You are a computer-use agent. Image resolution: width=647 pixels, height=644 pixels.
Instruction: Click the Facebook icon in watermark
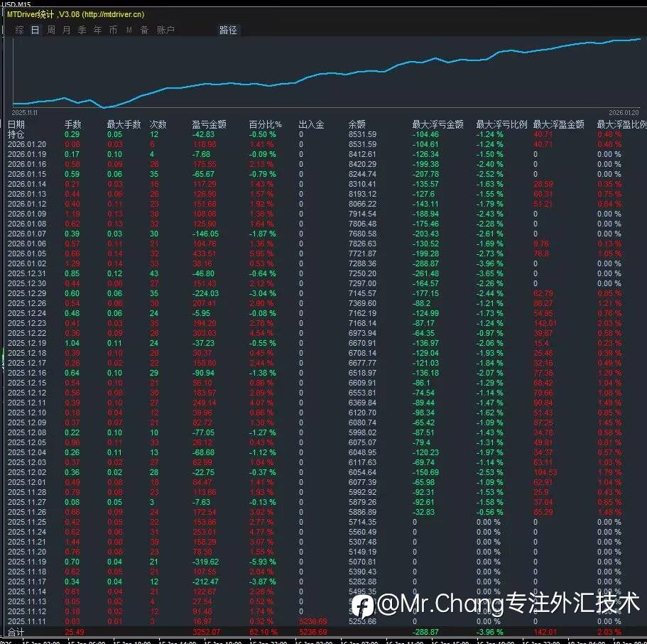coord(363,606)
